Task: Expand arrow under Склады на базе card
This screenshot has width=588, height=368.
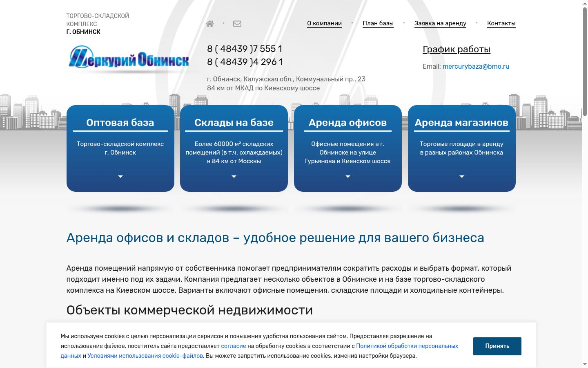Action: 234,177
